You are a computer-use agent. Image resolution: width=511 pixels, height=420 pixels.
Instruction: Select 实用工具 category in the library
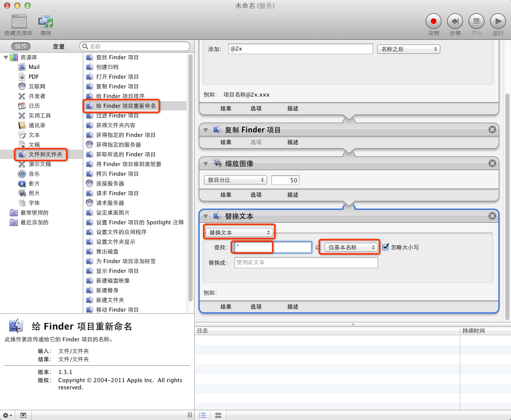click(x=39, y=115)
